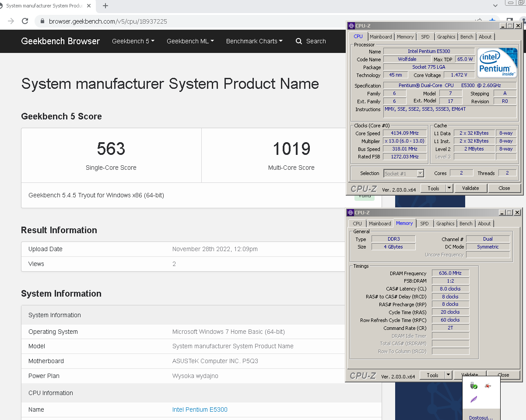Screen dimensions: 526x420
Task: Click the magnifier icon beside Search
Action: pos(299,41)
